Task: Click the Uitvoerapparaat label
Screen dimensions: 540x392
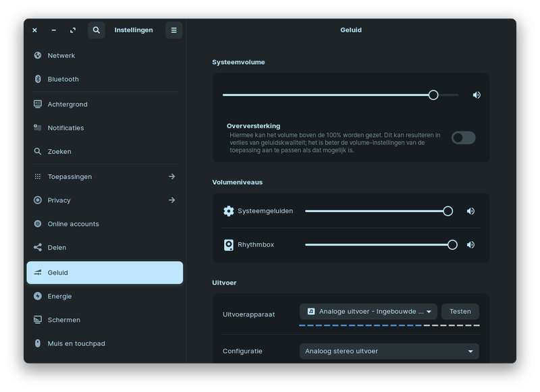Action: click(x=248, y=314)
